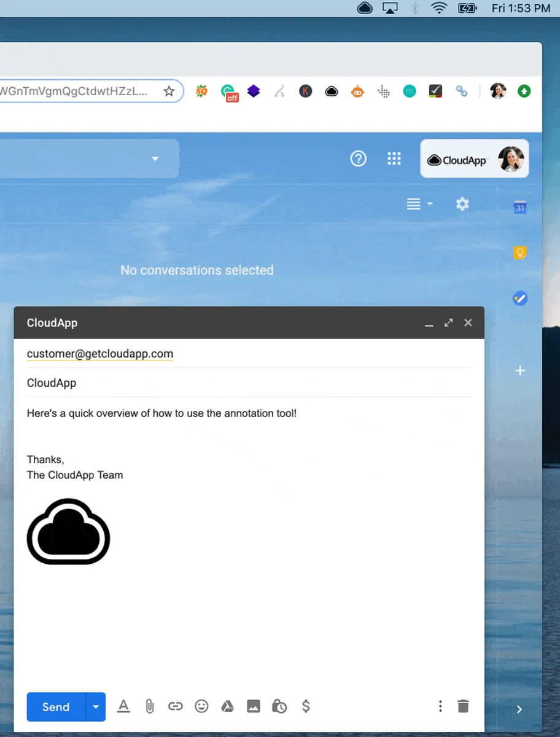Open the toggle split pane mode dropdown

pos(420,204)
